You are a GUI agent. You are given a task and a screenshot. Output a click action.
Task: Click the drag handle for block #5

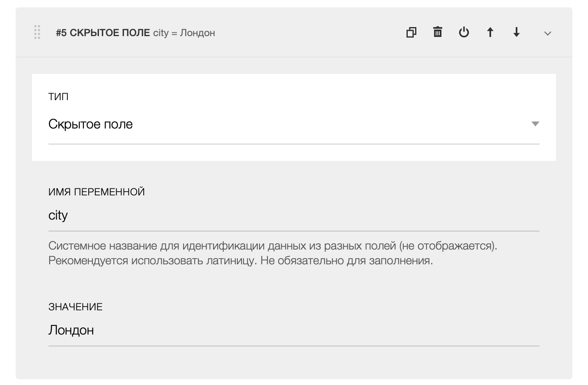coord(37,32)
